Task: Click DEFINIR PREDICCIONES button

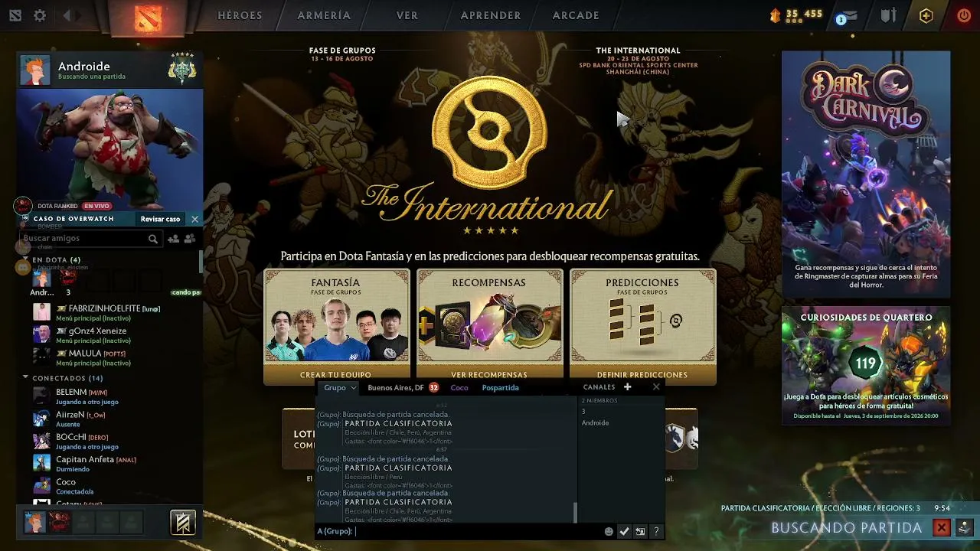Action: click(x=642, y=375)
